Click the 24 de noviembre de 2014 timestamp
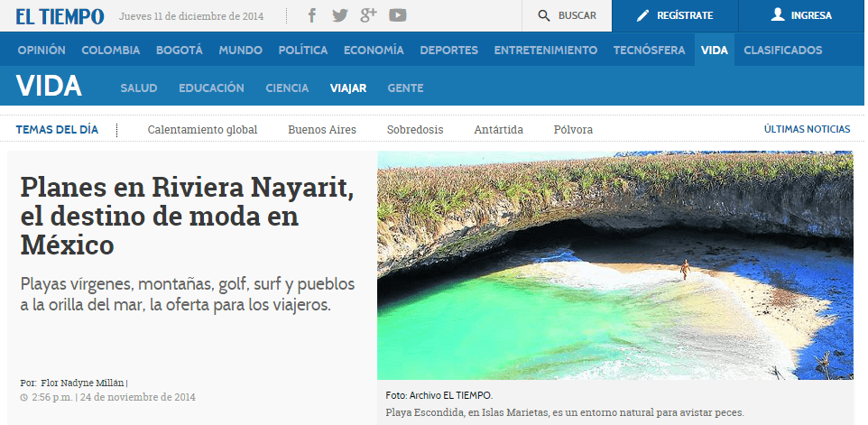This screenshot has height=425, width=868. coord(138,397)
